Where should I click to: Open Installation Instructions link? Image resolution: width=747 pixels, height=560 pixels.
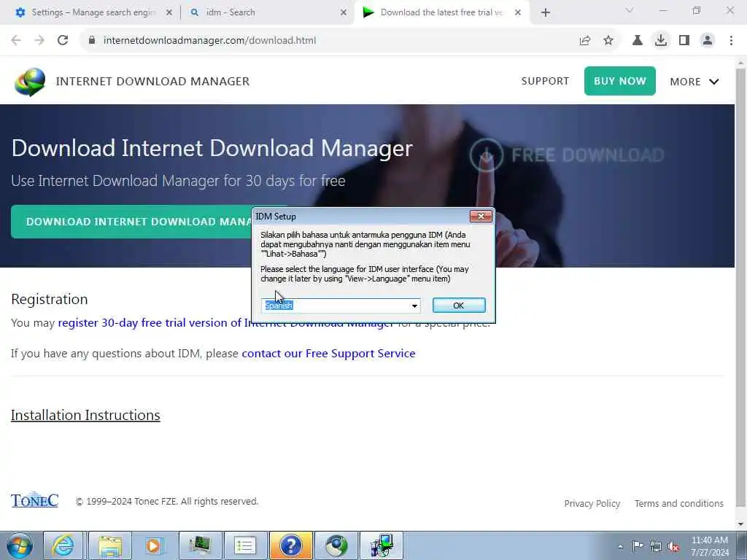(x=85, y=415)
